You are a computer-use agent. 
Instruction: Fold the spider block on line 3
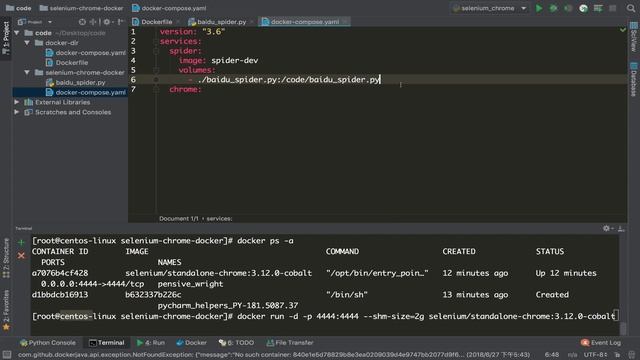tap(156, 51)
